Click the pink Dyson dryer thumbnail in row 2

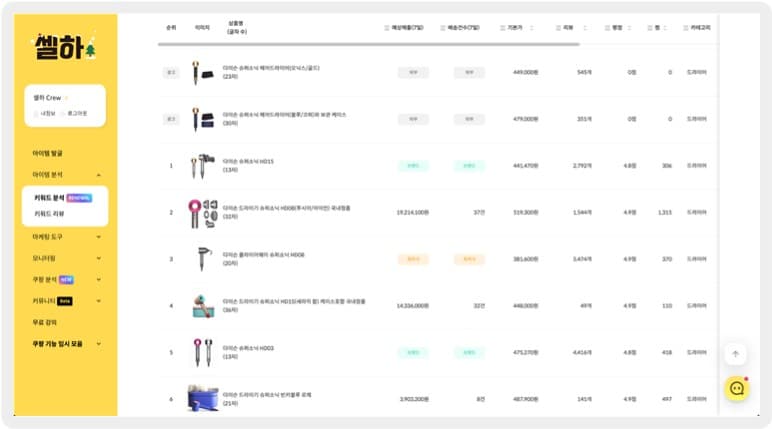pos(203,213)
